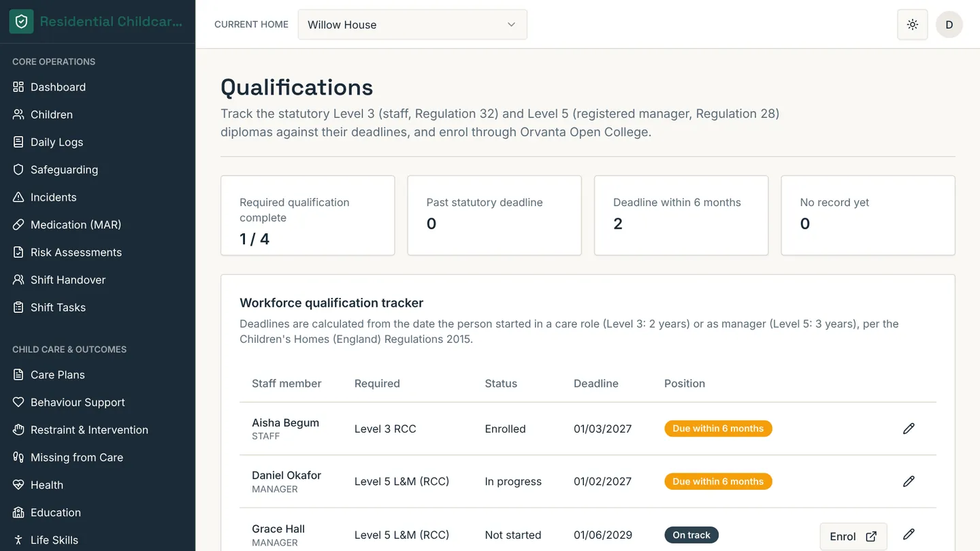Image resolution: width=980 pixels, height=551 pixels.
Task: Click the Safeguarding shield icon
Action: click(18, 169)
